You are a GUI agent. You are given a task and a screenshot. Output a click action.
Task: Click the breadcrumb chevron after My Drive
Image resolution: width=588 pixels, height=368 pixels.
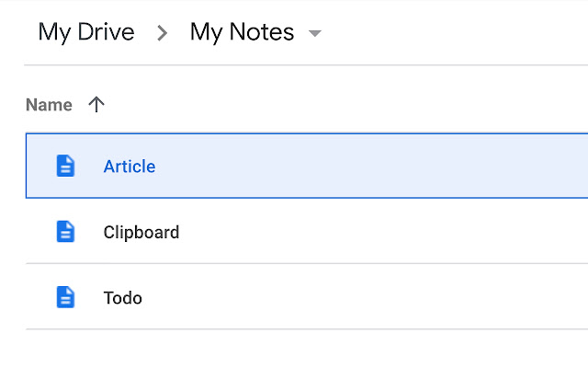(x=163, y=33)
